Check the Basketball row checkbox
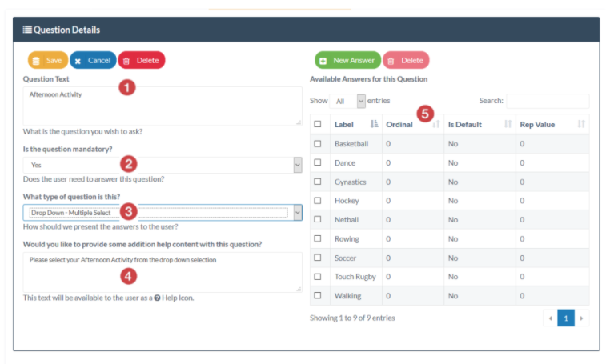 point(318,143)
